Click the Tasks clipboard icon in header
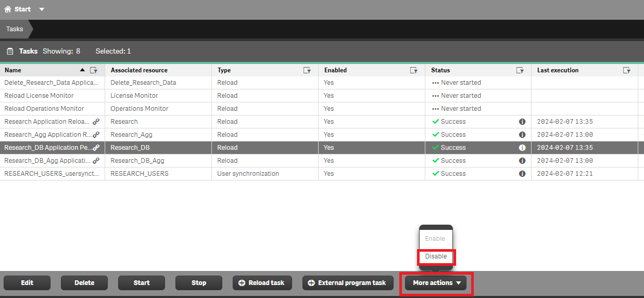The width and height of the screenshot is (644, 298). click(x=10, y=51)
